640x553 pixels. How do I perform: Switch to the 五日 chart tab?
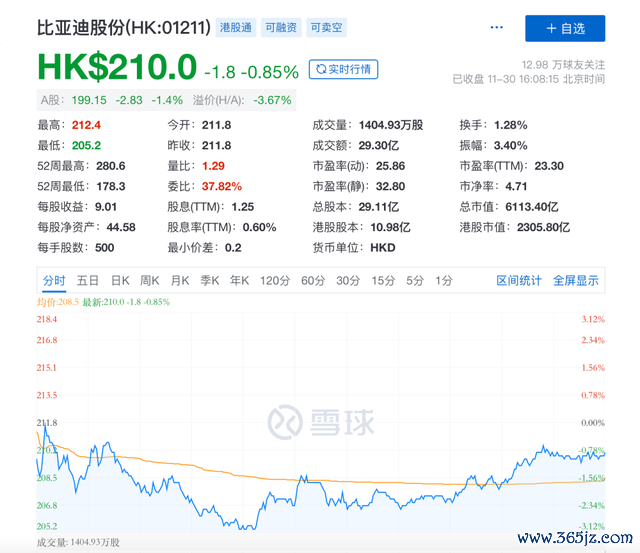pyautogui.click(x=87, y=280)
